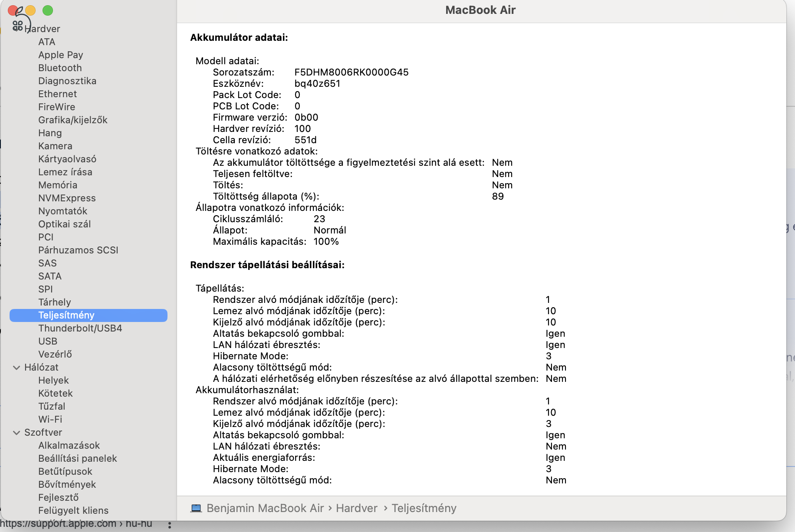
Task: Click Benjamin MacBook Air in the breadcrumb
Action: coord(265,508)
